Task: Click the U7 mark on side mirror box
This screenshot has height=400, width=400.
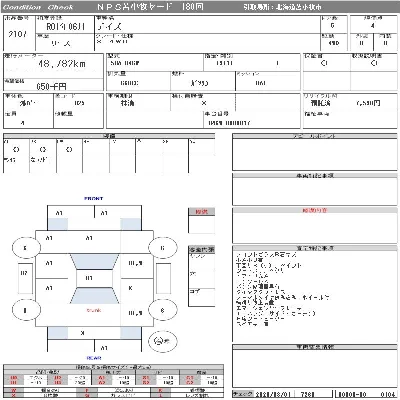Action: tap(24, 273)
